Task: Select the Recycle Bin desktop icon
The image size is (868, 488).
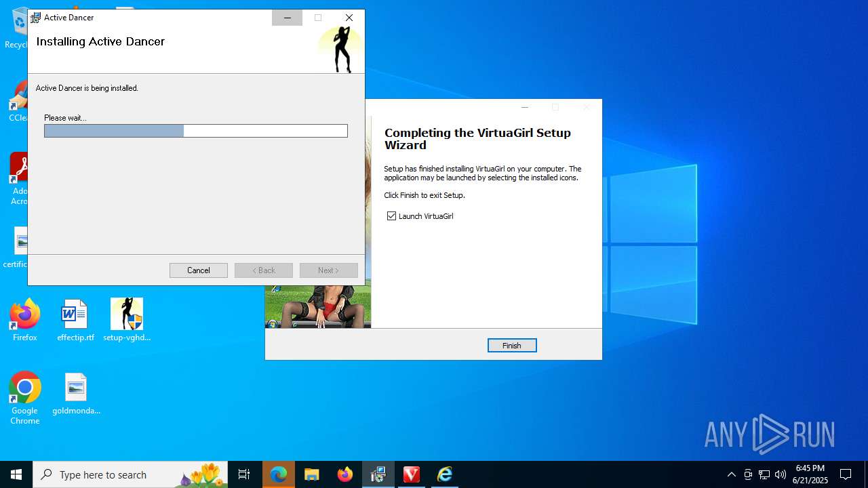Action: click(17, 29)
